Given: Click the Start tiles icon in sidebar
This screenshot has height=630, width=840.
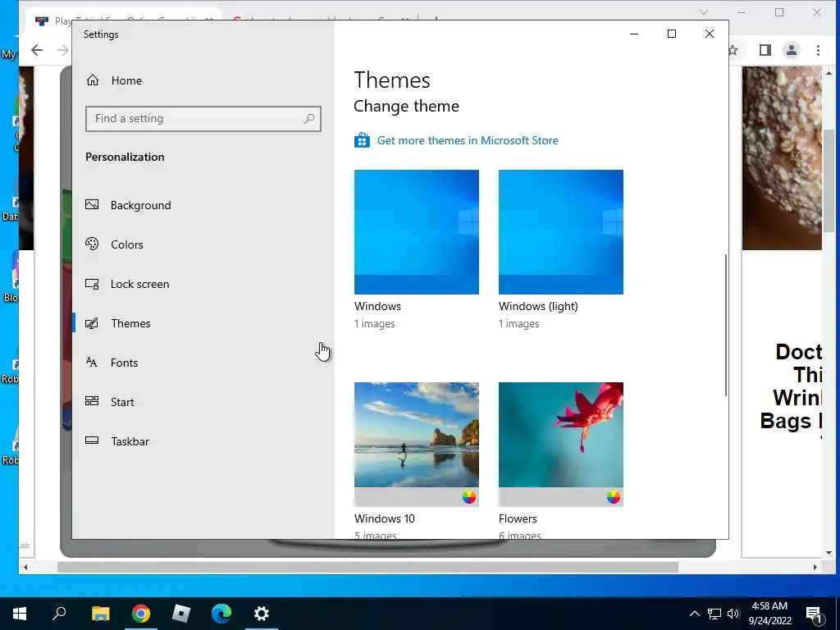Looking at the screenshot, I should 92,401.
